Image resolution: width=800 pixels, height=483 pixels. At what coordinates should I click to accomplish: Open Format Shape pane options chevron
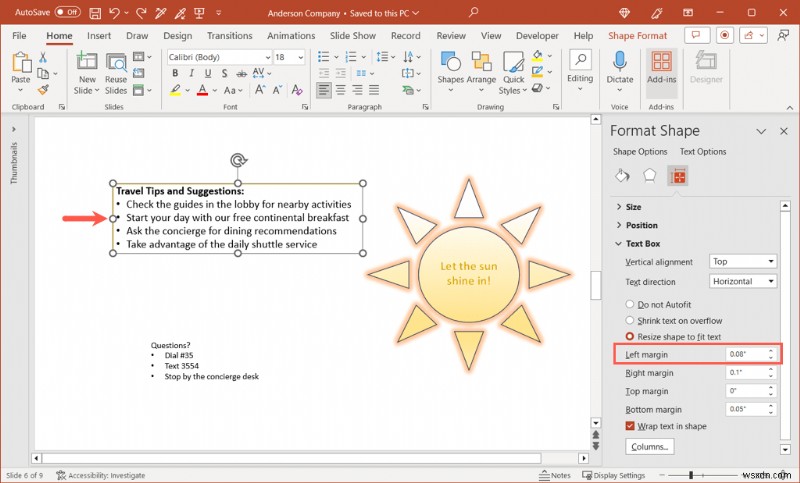pyautogui.click(x=761, y=131)
